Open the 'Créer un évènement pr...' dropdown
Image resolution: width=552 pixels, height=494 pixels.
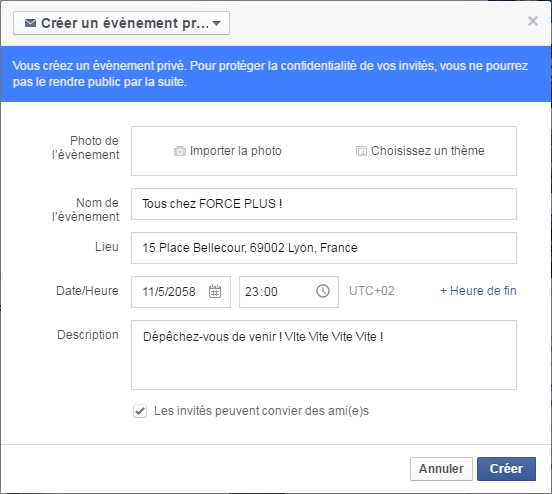point(121,23)
